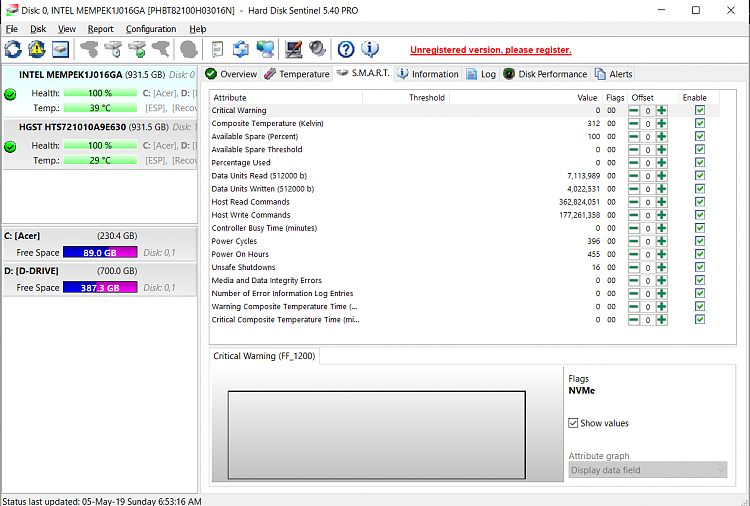Increase offset for Critical Warning with plus
The width and height of the screenshot is (750, 506).
tap(662, 110)
